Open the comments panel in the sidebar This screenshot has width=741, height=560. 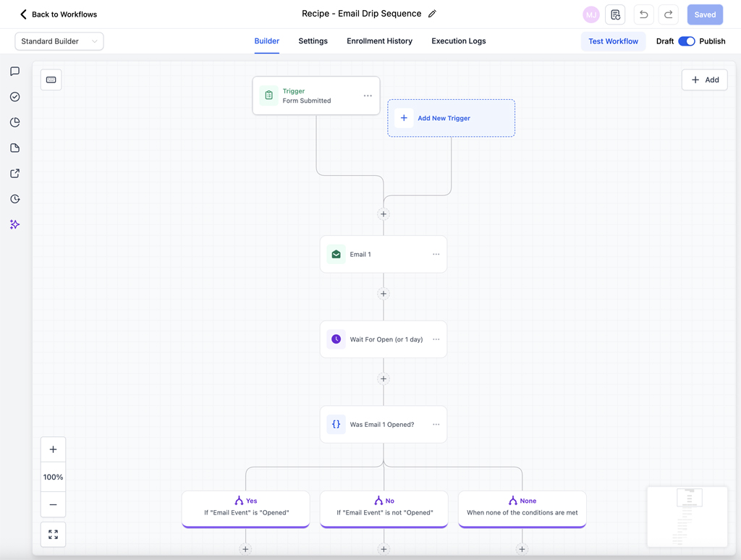14,71
